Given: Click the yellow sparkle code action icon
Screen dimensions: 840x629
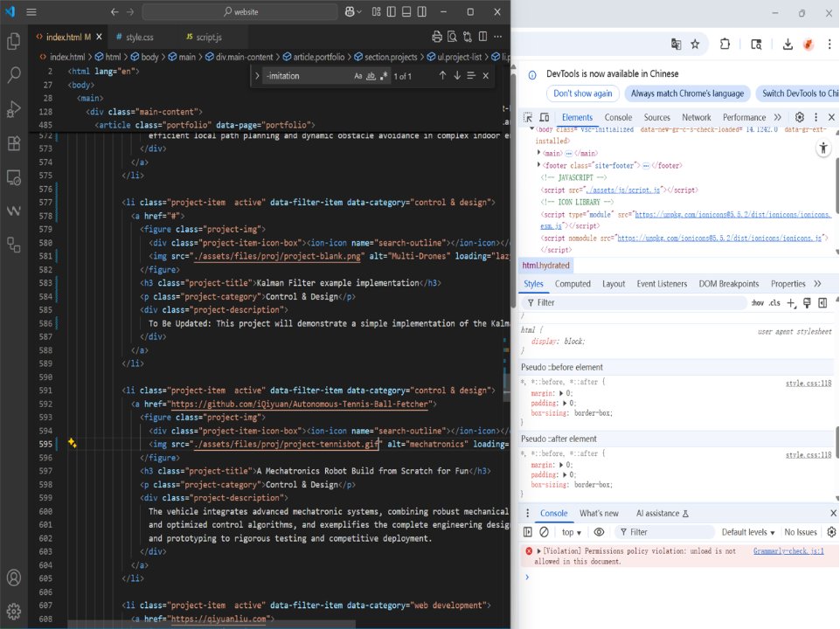Looking at the screenshot, I should (x=73, y=443).
